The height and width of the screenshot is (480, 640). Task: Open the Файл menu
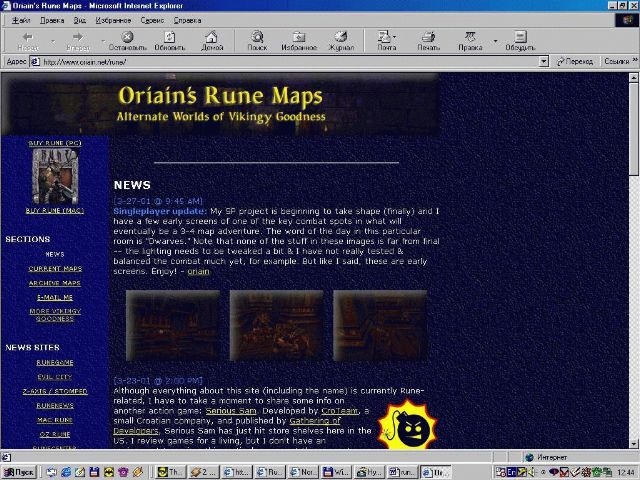point(21,20)
